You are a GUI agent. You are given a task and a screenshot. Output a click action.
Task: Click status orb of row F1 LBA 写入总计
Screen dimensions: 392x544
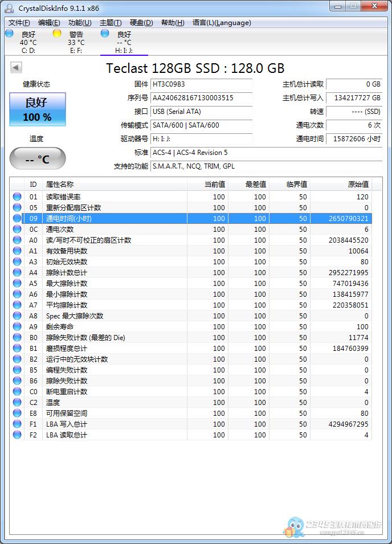coord(17,424)
